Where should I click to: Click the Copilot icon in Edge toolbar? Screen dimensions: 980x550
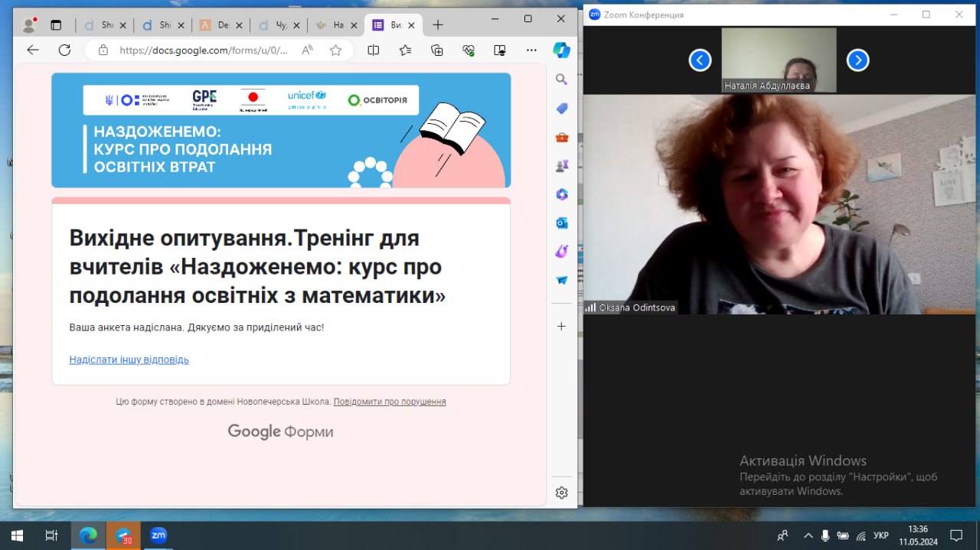pos(561,50)
